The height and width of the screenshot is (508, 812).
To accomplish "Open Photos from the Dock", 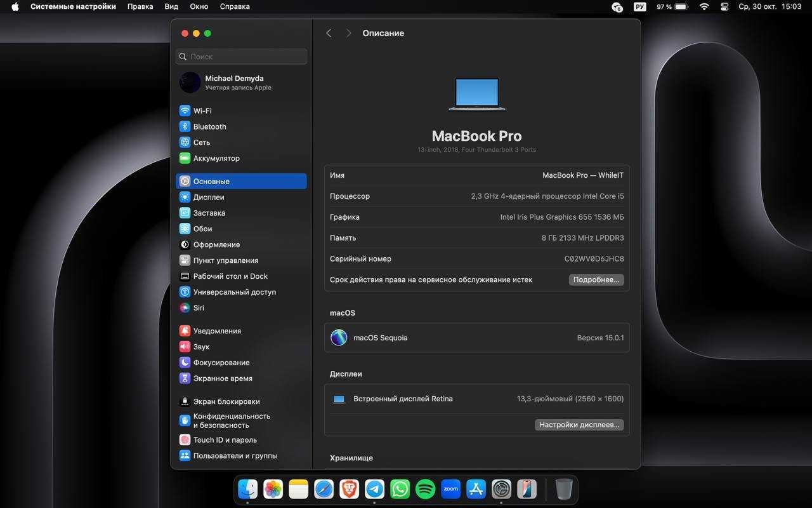I will [273, 489].
